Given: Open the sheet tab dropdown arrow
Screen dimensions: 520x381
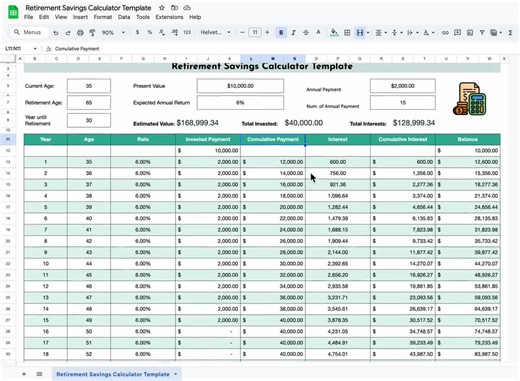Looking at the screenshot, I should point(176,374).
